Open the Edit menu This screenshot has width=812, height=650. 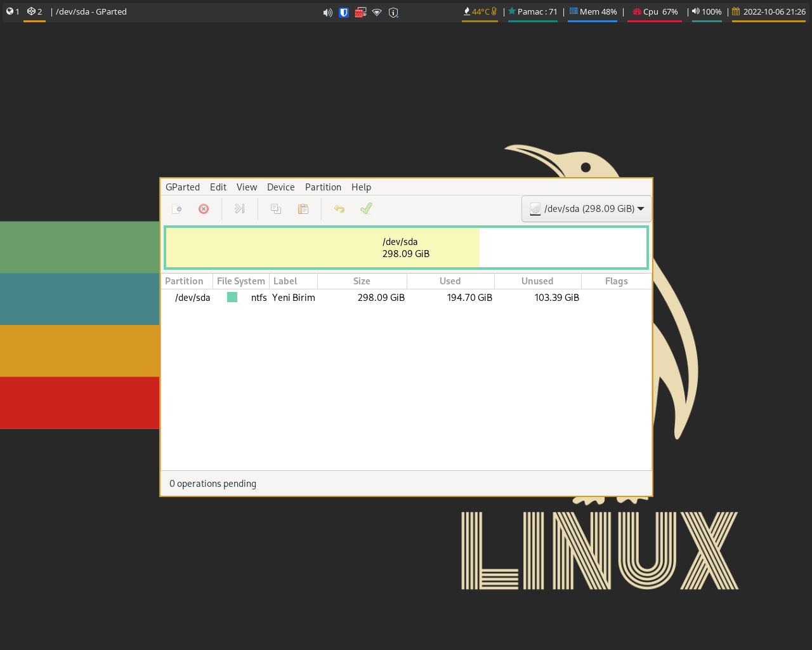pos(218,187)
